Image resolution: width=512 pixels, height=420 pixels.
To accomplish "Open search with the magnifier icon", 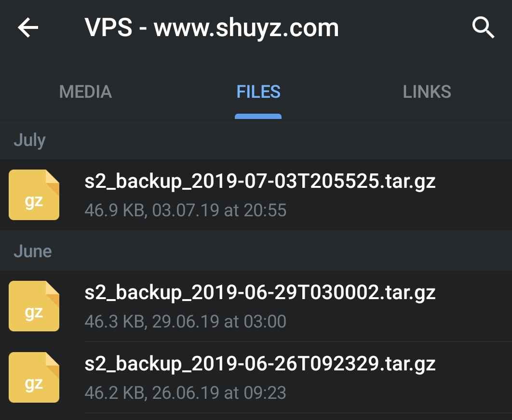I will [483, 28].
